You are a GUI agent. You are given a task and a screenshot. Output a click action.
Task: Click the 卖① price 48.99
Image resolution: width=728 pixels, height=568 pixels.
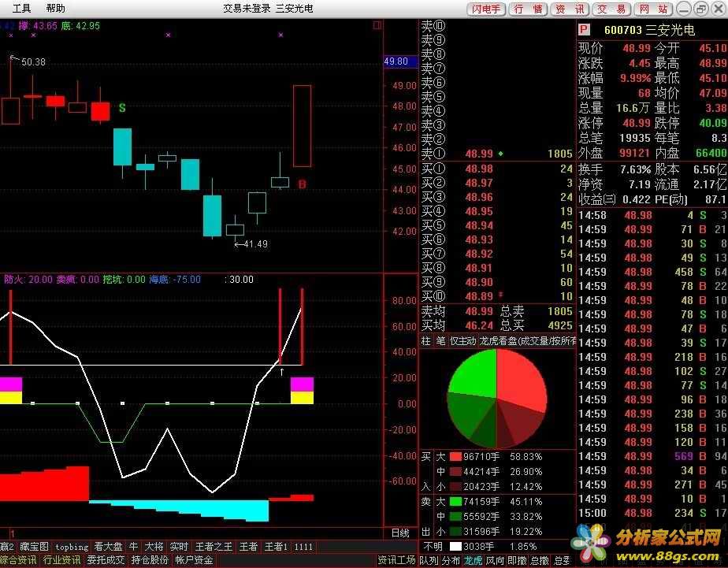coord(479,154)
